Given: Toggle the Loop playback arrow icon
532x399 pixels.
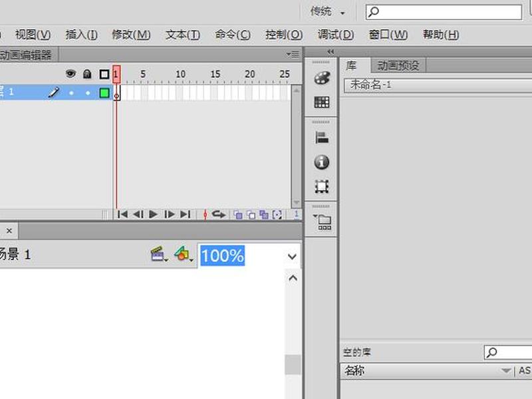Looking at the screenshot, I should [219, 214].
